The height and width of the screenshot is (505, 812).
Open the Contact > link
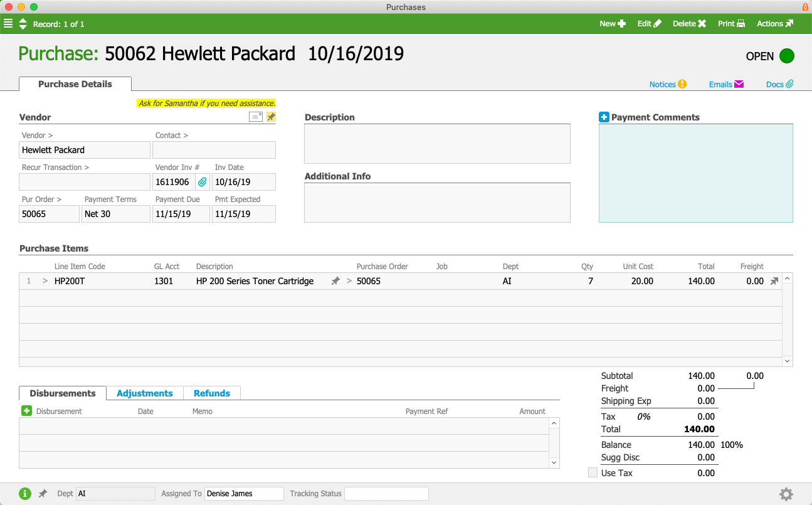point(172,136)
